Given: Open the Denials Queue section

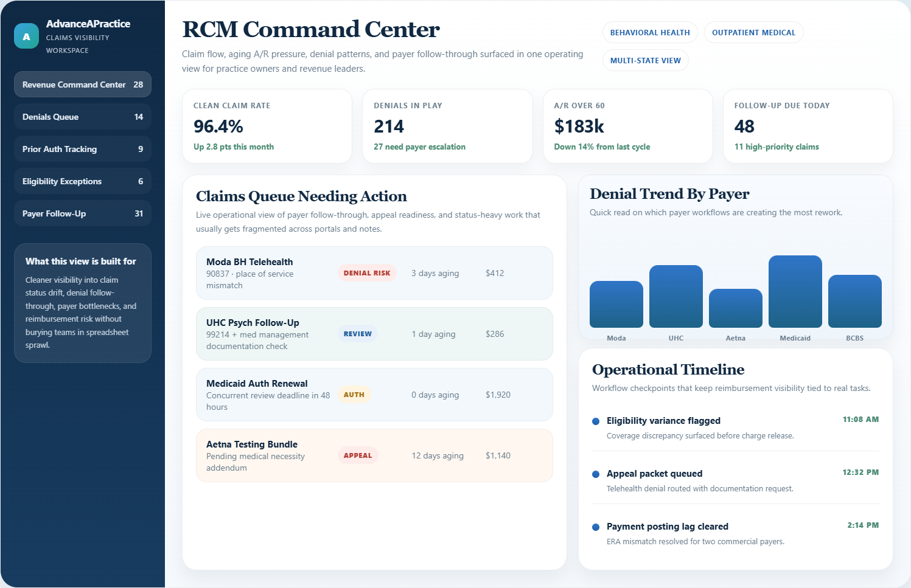Looking at the screenshot, I should pyautogui.click(x=82, y=116).
